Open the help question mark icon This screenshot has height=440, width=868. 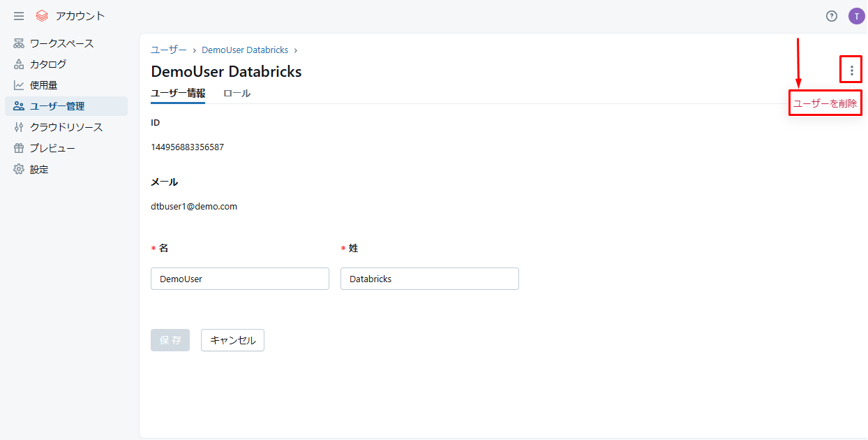coord(832,16)
